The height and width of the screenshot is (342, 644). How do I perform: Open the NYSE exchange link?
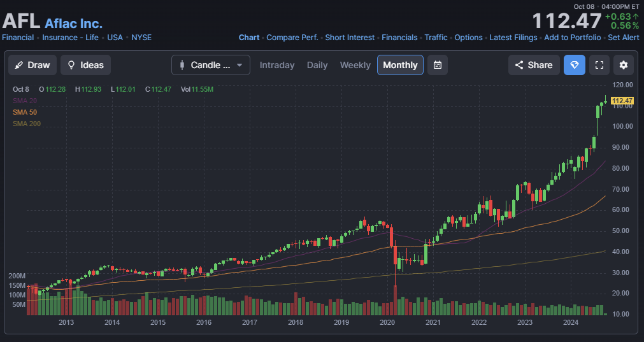click(x=141, y=38)
